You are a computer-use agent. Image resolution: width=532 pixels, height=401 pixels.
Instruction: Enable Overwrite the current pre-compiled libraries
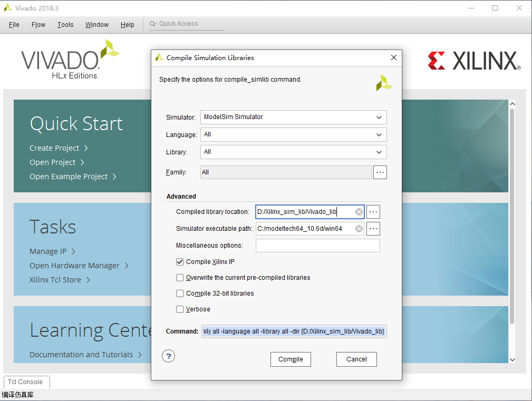click(x=180, y=277)
